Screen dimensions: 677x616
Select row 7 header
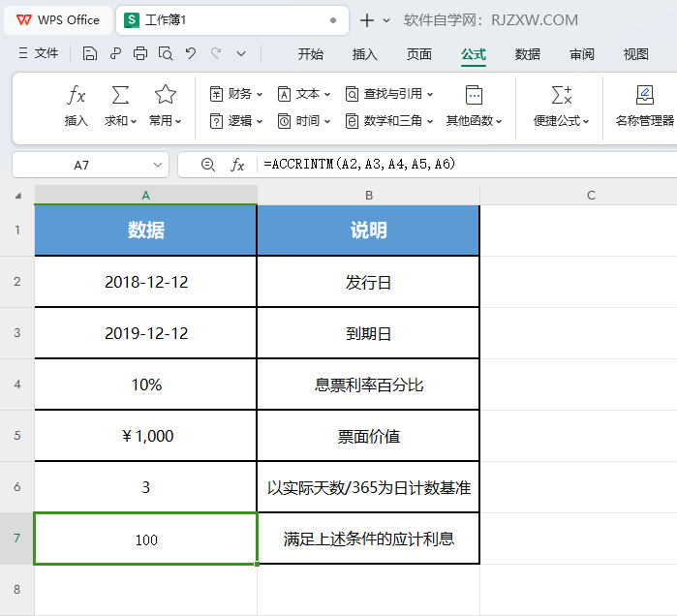pyautogui.click(x=16, y=539)
